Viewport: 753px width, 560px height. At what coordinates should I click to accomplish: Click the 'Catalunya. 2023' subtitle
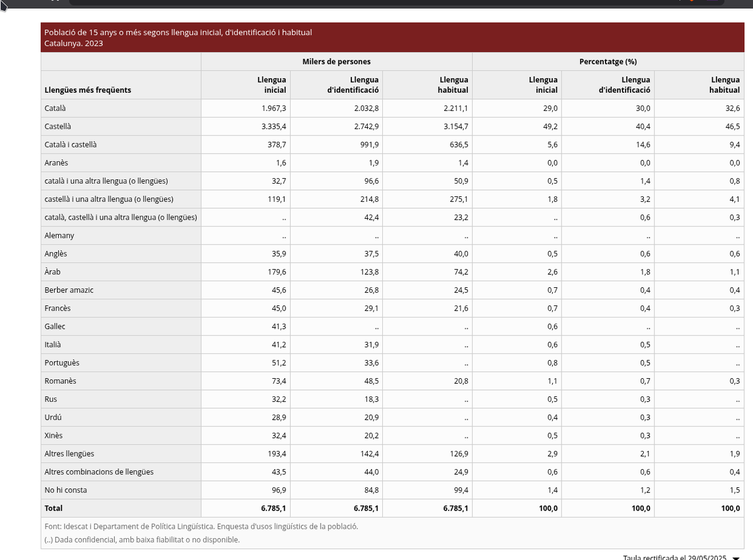coord(74,43)
